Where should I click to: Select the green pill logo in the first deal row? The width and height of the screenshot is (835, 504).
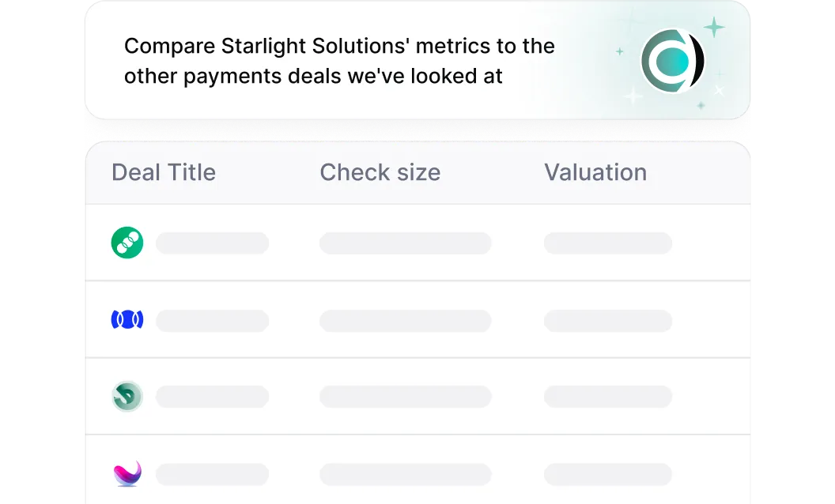(127, 243)
